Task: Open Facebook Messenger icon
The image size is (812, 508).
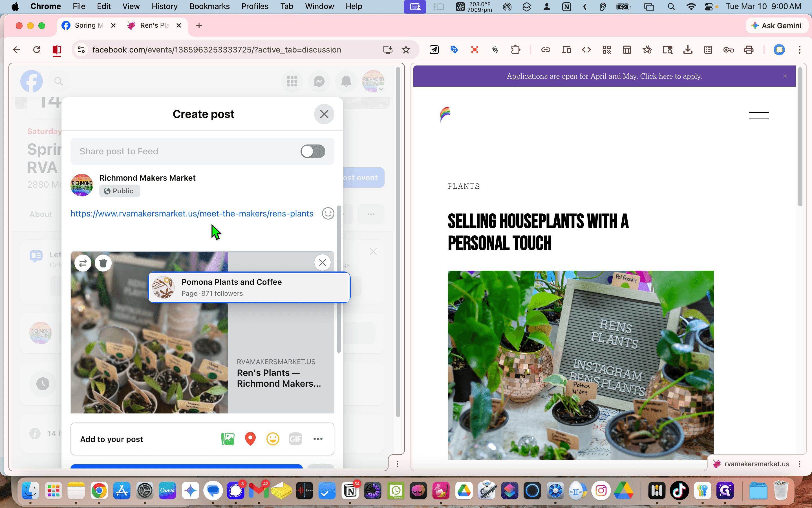Action: pyautogui.click(x=319, y=81)
